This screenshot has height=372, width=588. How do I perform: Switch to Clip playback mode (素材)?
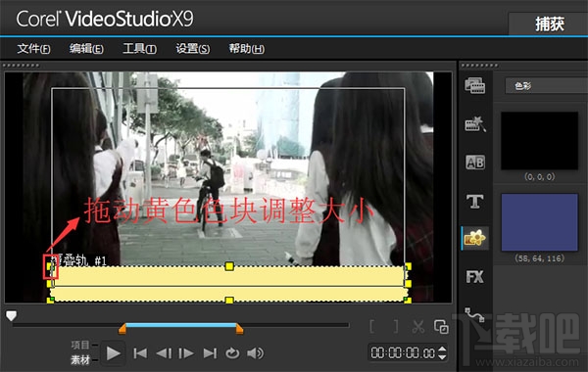pyautogui.click(x=80, y=360)
